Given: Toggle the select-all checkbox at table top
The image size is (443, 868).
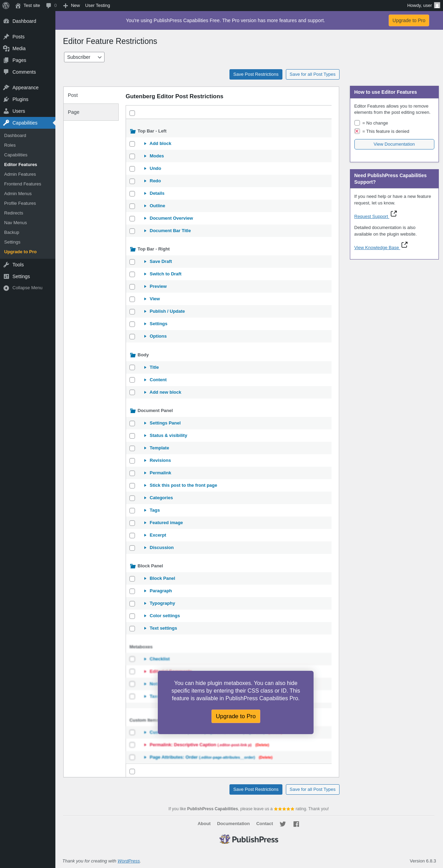Looking at the screenshot, I should point(132,113).
